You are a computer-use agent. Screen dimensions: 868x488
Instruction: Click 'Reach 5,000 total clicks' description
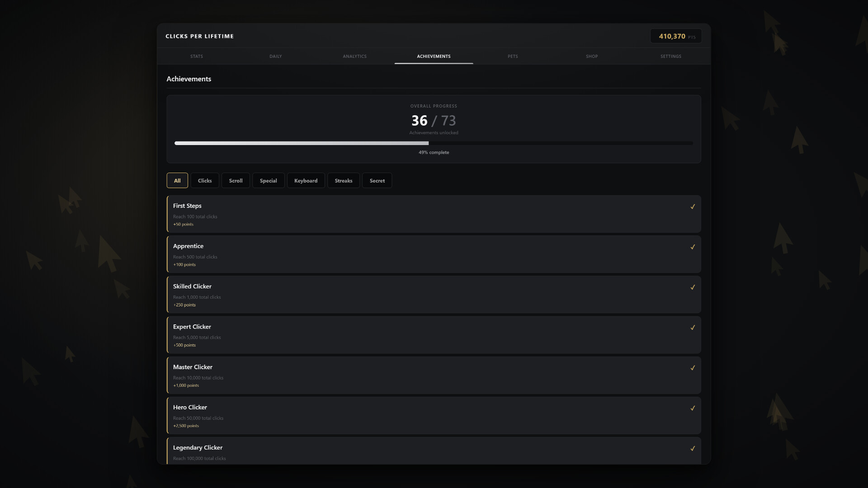point(197,338)
